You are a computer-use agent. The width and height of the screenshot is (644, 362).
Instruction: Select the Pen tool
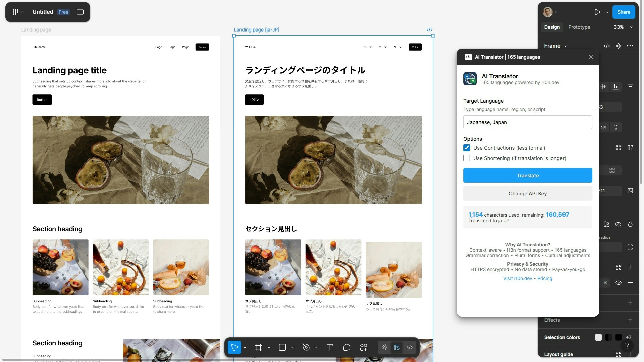point(306,347)
